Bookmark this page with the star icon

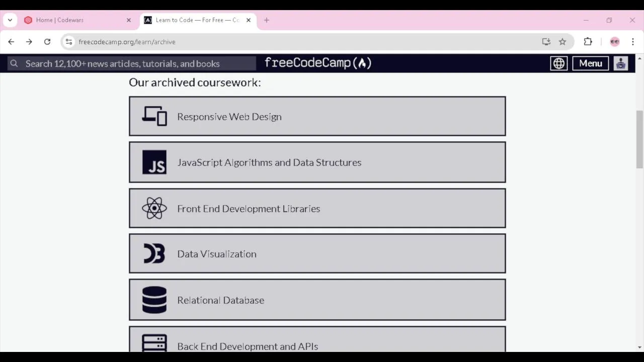tap(562, 42)
